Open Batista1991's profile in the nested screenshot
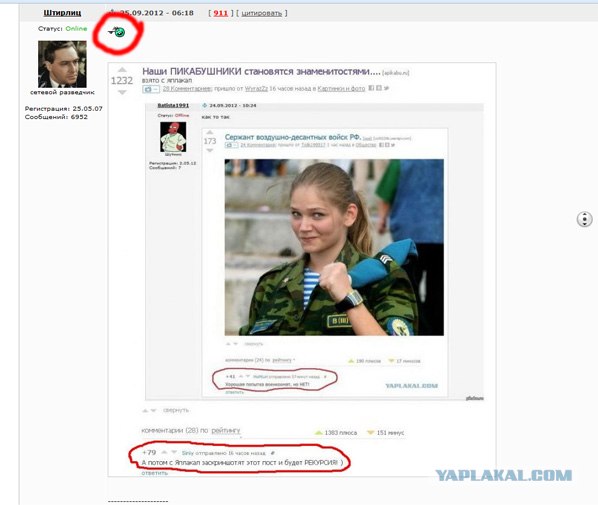The image size is (598, 505). pos(173,105)
